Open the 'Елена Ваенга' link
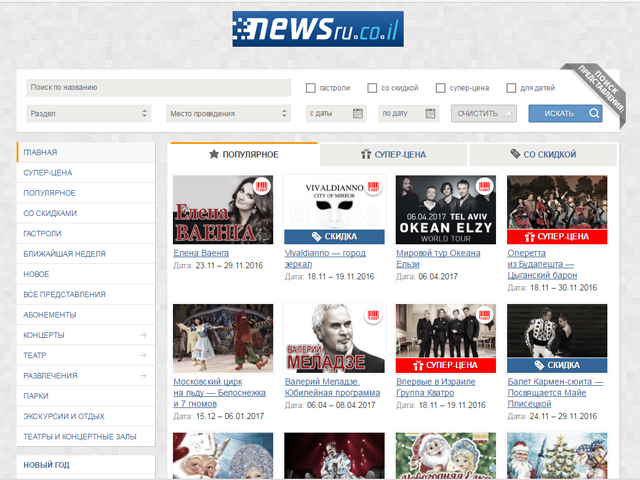 [x=201, y=253]
